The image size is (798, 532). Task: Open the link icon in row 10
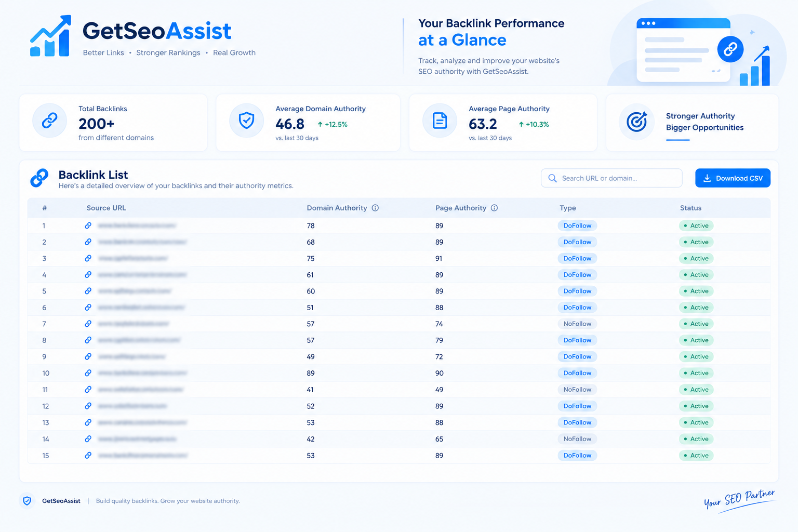pos(88,373)
